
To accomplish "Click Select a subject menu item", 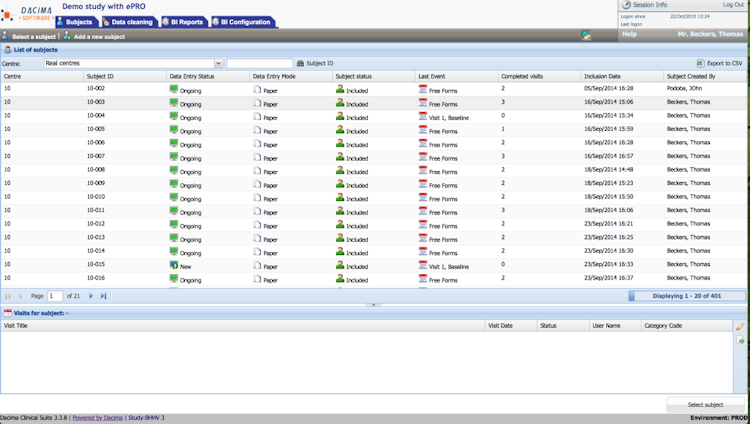I will click(29, 36).
